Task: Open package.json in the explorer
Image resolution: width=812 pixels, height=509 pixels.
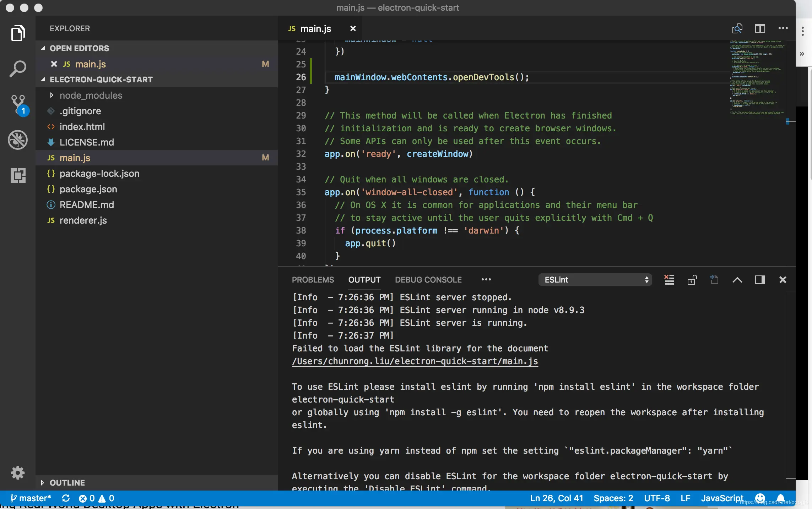Action: coord(88,189)
